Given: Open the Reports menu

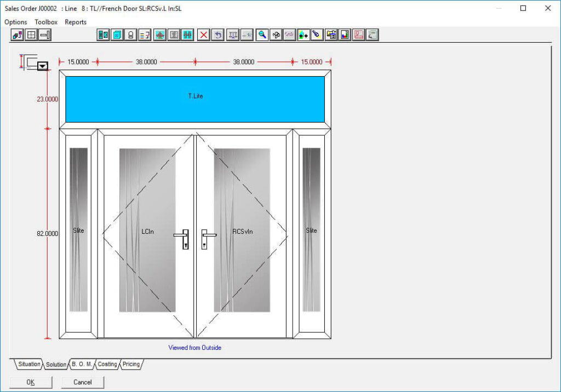Looking at the screenshot, I should point(76,22).
